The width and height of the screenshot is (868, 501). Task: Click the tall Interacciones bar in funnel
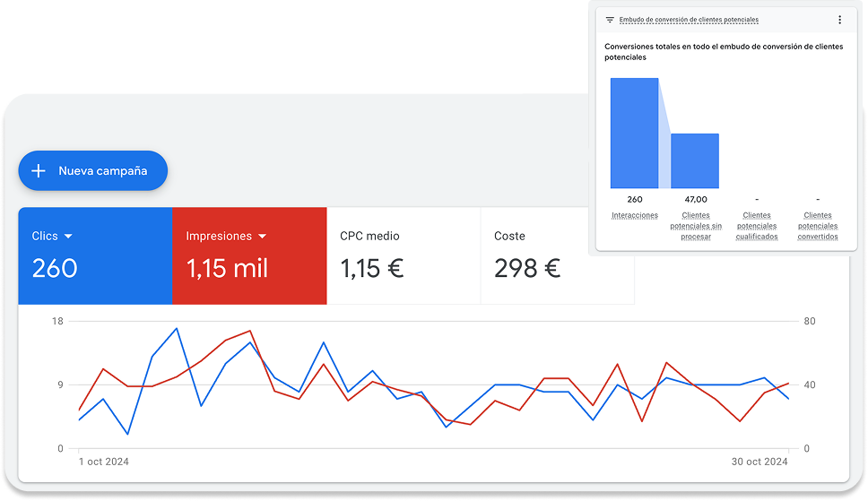point(635,133)
